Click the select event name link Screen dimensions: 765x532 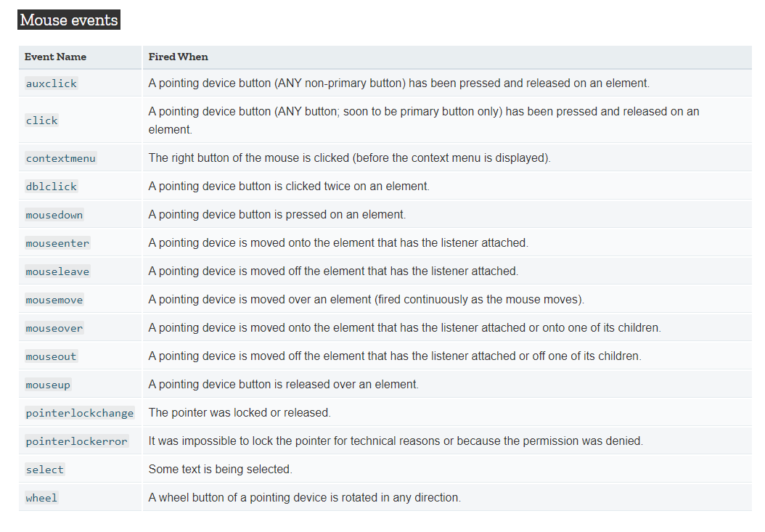(x=45, y=470)
